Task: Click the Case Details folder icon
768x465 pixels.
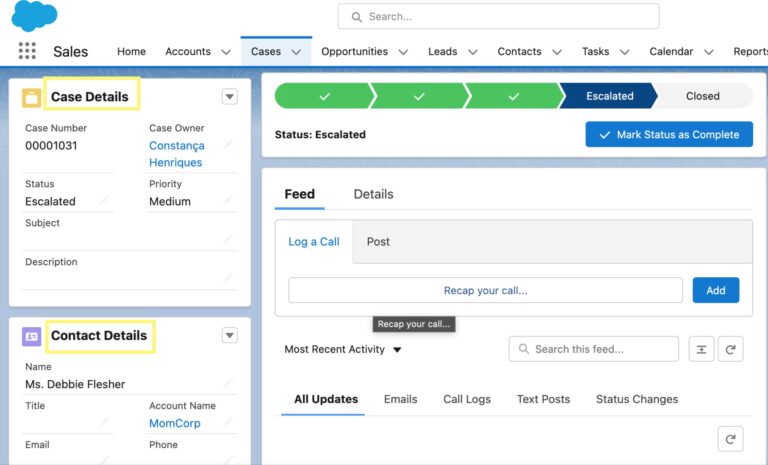Action: pyautogui.click(x=31, y=97)
